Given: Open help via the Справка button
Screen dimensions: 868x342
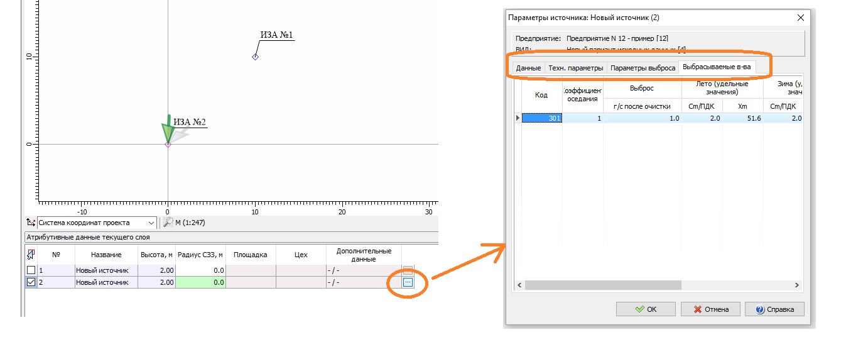Looking at the screenshot, I should click(774, 309).
